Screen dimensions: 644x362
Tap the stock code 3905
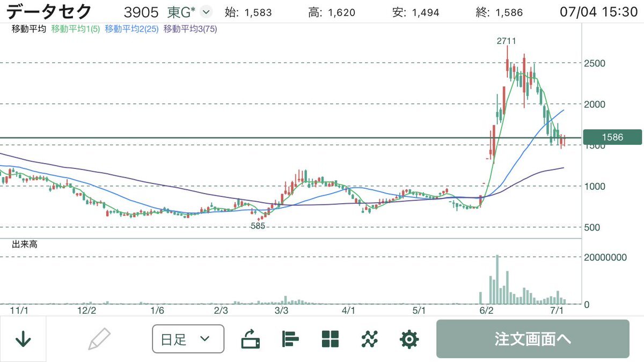point(141,12)
